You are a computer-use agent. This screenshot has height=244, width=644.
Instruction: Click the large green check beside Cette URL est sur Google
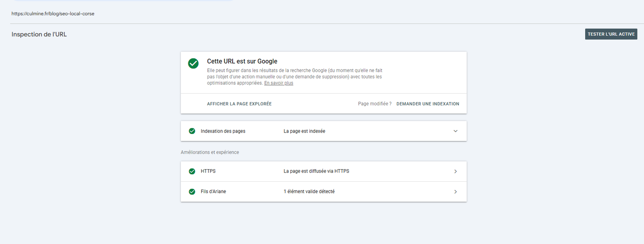click(x=193, y=64)
